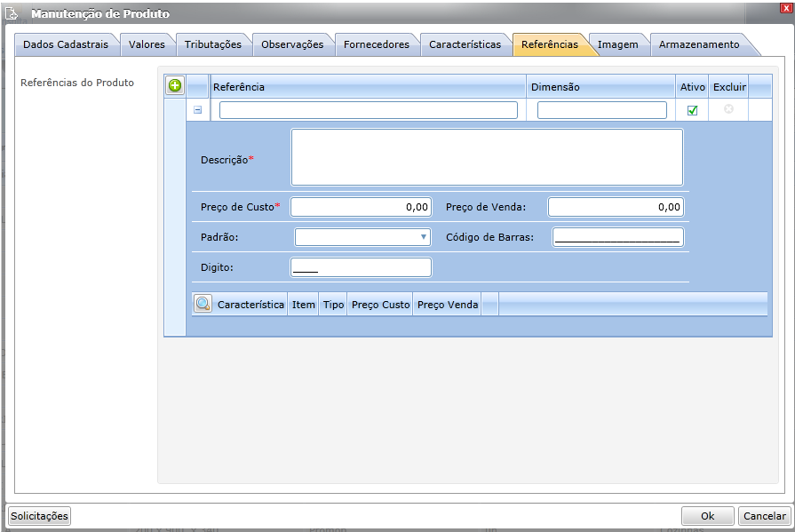Click the Preço Venda column header

447,305
